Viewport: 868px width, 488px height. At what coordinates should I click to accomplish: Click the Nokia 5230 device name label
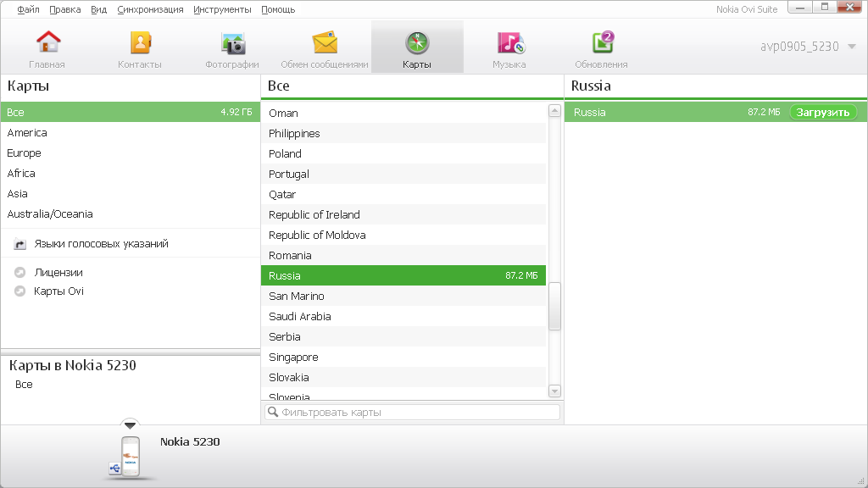tap(190, 441)
